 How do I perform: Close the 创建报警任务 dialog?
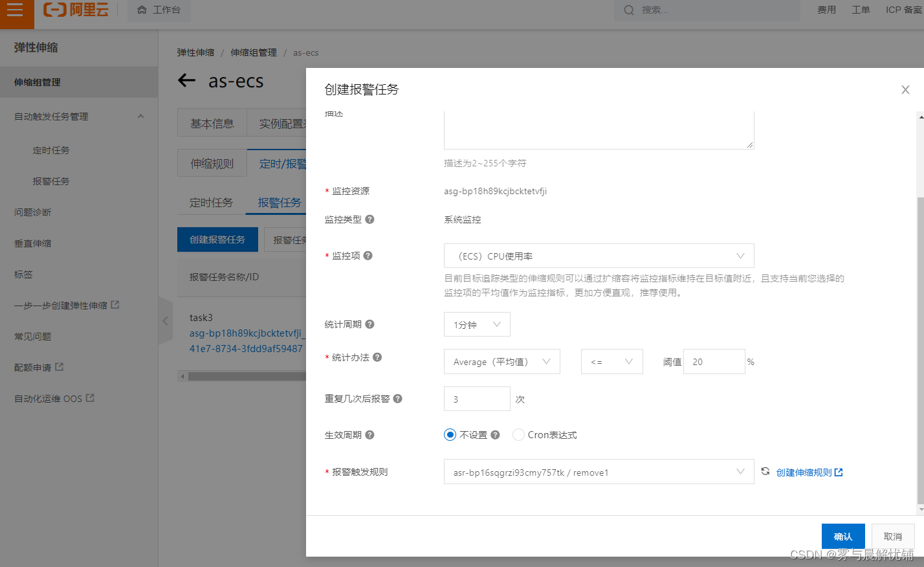pyautogui.click(x=905, y=89)
